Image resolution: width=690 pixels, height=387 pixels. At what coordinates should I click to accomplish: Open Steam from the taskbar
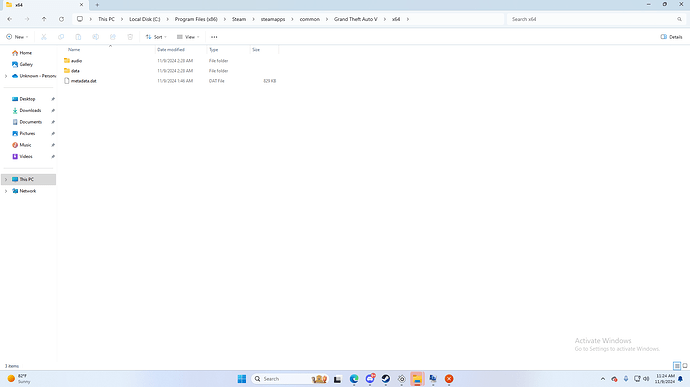click(x=386, y=379)
